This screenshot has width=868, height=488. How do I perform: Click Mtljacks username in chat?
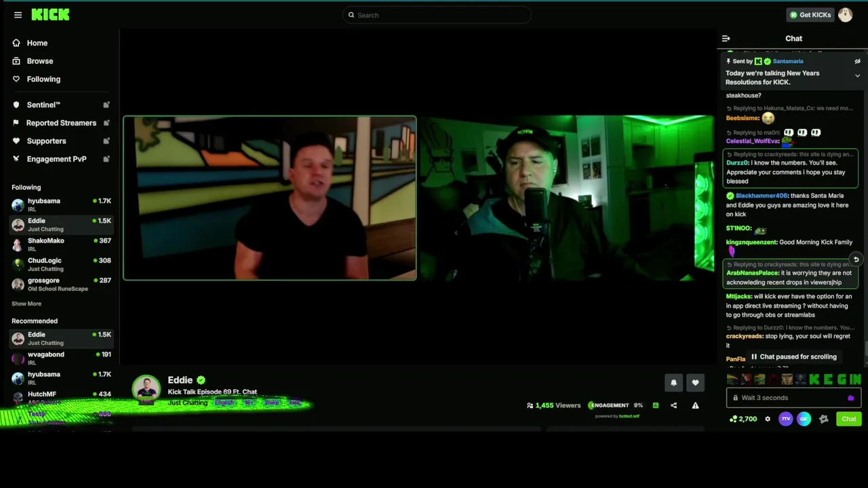[738, 296]
